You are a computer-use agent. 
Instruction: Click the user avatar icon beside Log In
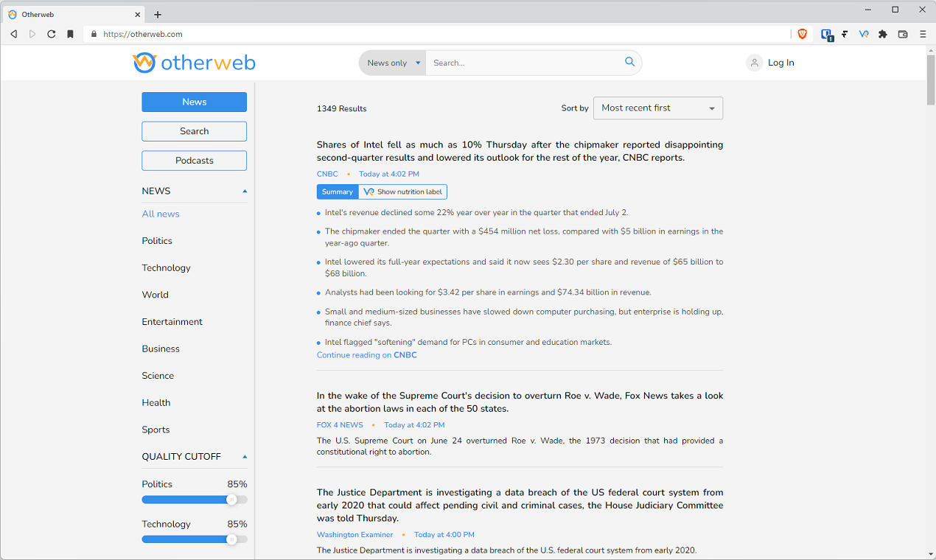tap(754, 63)
